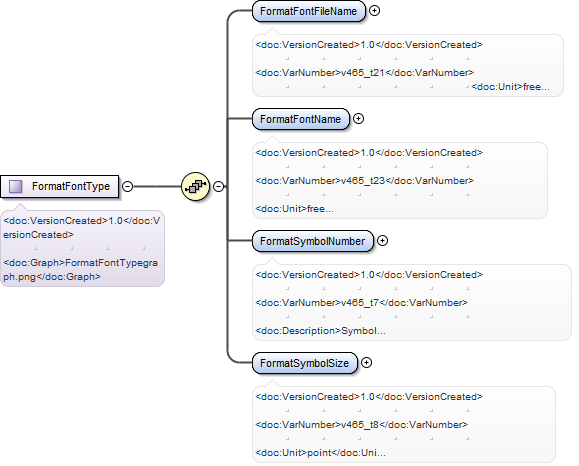Select the FormatSymbolNumber element

[x=313, y=241]
